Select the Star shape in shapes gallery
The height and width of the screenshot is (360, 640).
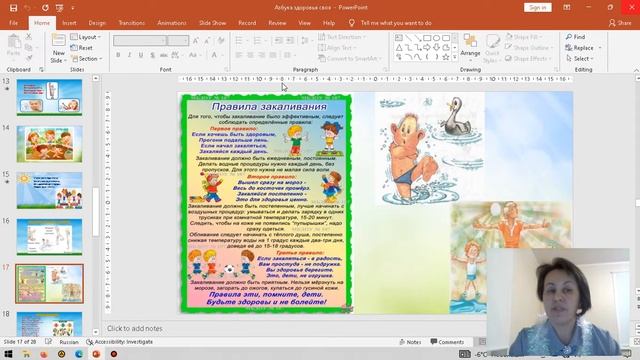[x=446, y=57]
